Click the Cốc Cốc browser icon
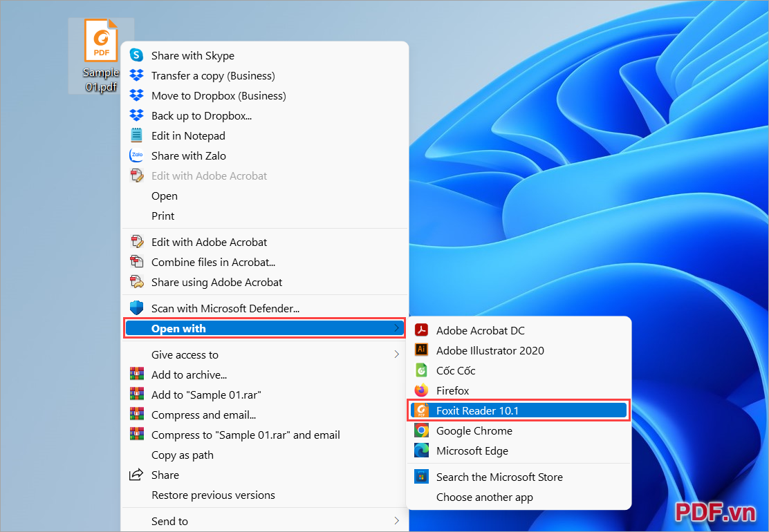769x532 pixels. [421, 370]
